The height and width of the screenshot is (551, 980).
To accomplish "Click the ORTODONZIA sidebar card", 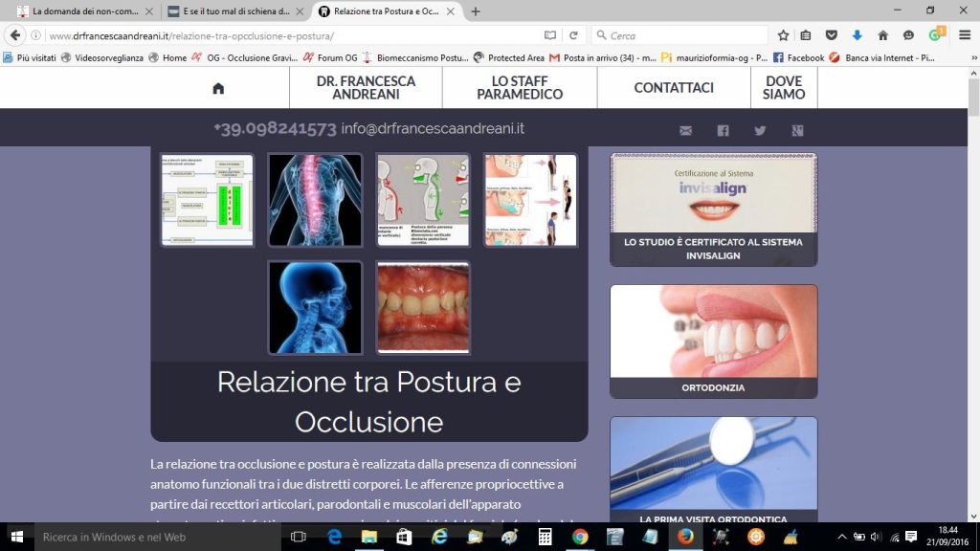I will [714, 341].
